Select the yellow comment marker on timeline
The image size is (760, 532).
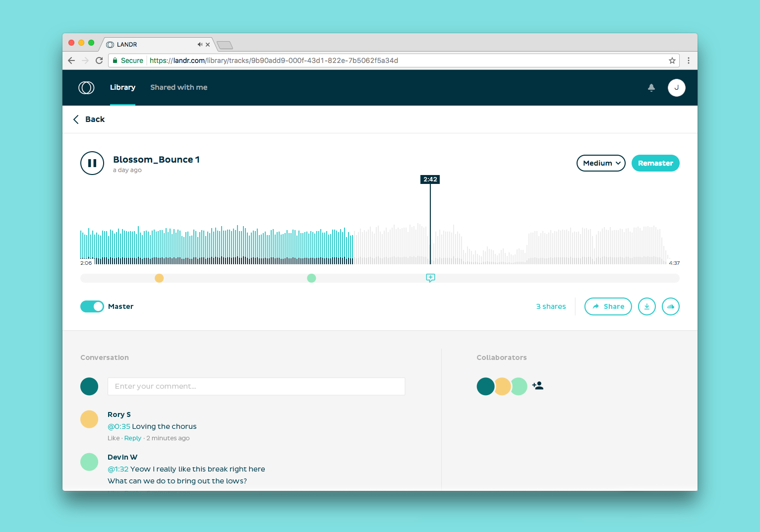coord(159,278)
